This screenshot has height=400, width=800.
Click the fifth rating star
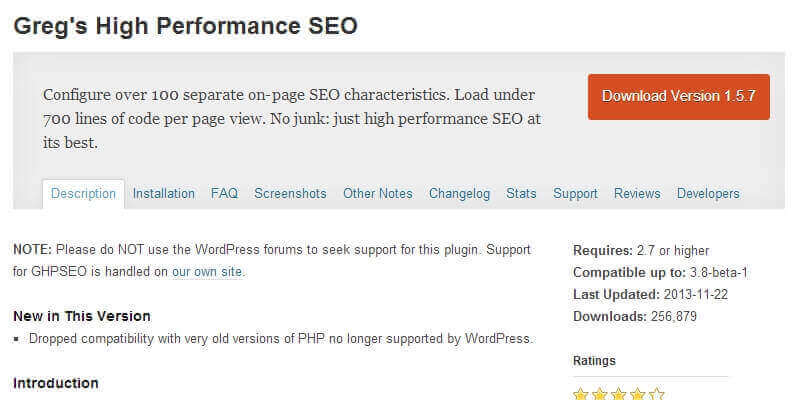(656, 394)
